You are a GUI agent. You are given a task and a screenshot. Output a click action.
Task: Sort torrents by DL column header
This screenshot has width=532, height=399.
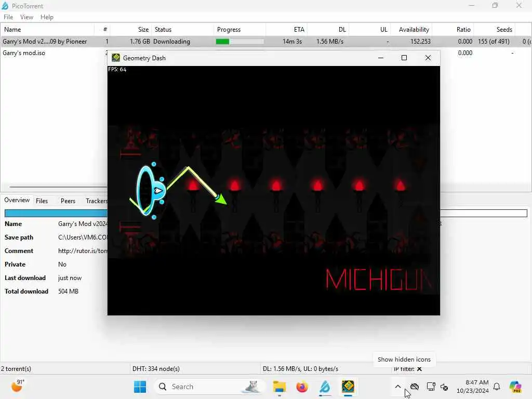328,30
